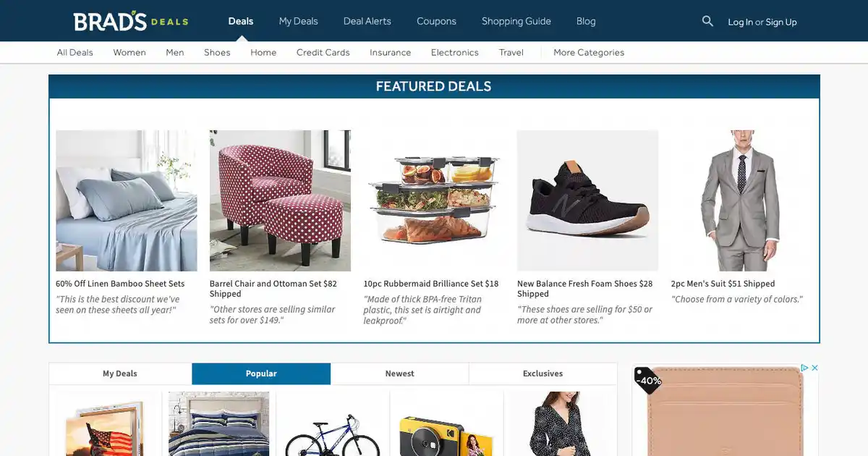Open the Shopping Guide menu item
The image size is (868, 456).
point(516,21)
